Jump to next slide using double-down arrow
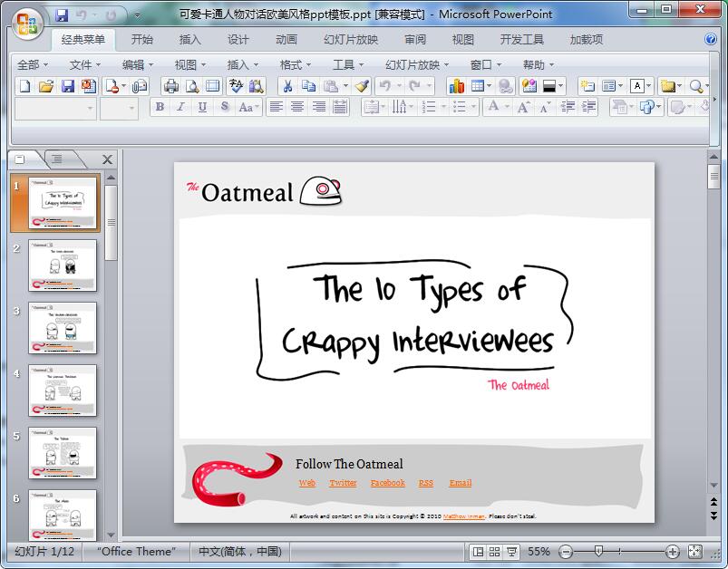Image resolution: width=728 pixels, height=569 pixels. click(x=713, y=516)
